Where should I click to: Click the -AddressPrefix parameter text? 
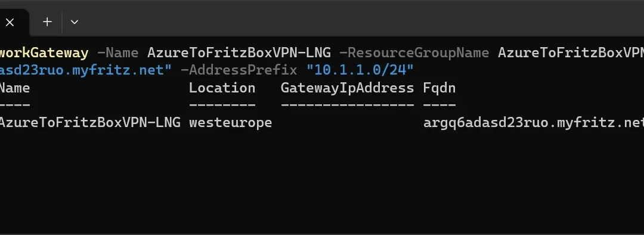[239, 70]
